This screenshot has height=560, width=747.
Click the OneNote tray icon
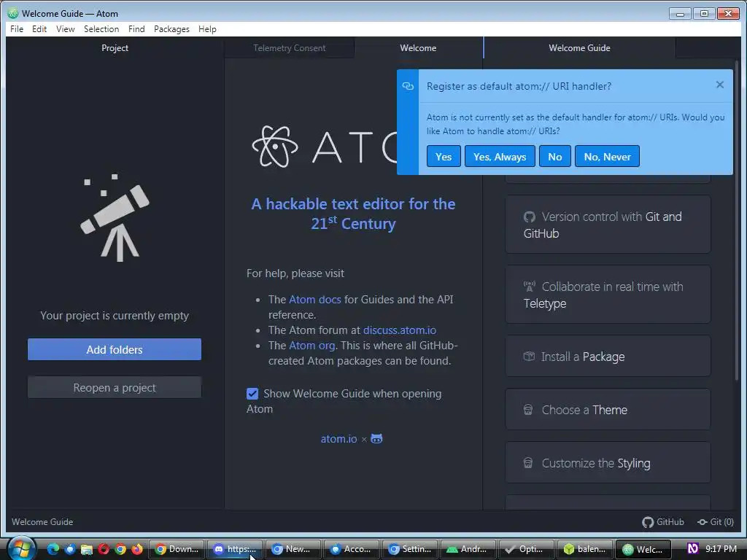click(693, 548)
